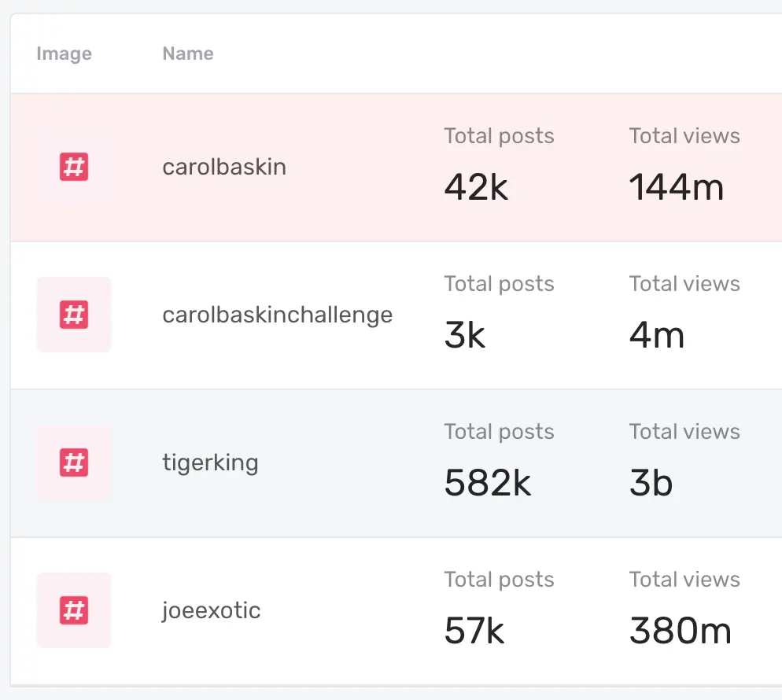This screenshot has width=782, height=700.
Task: Click the 144m total views value
Action: coord(676,187)
